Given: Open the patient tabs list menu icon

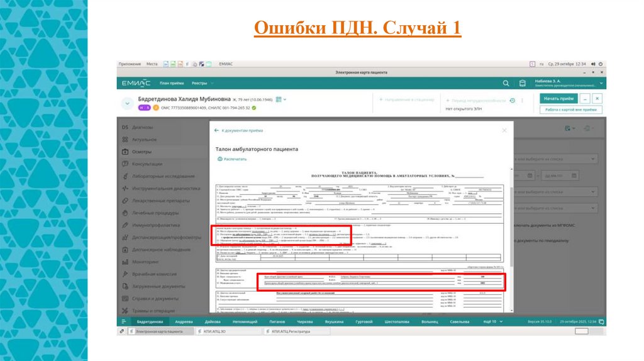Looking at the screenshot, I should 124,321.
